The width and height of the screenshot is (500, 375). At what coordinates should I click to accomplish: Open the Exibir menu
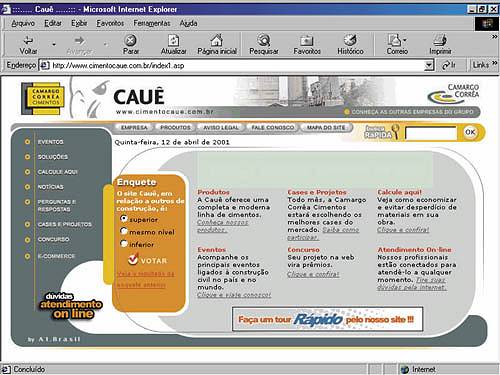[x=79, y=23]
